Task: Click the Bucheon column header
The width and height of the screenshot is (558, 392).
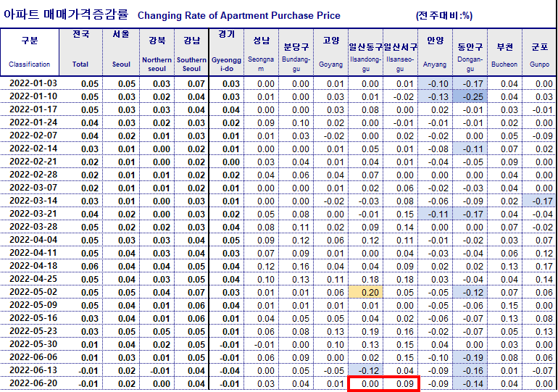Action: tap(504, 52)
